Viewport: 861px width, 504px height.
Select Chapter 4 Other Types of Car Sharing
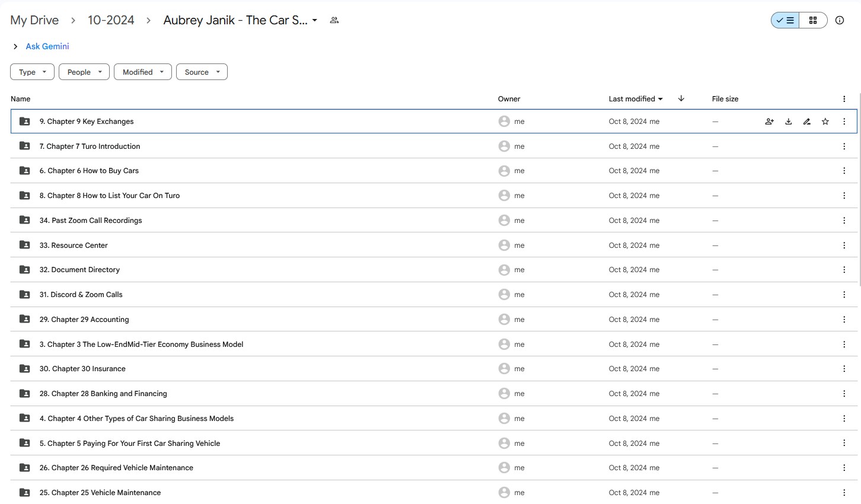tap(433, 419)
